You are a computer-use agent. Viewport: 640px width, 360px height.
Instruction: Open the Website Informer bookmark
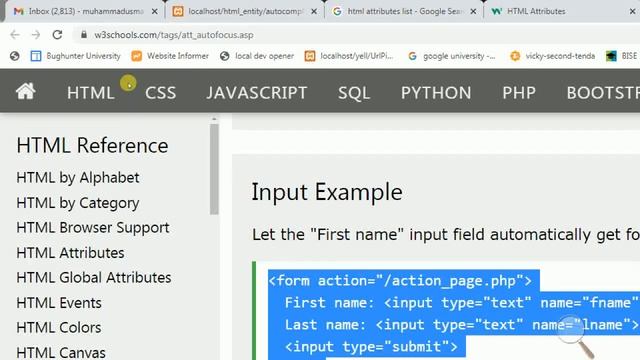pyautogui.click(x=170, y=56)
